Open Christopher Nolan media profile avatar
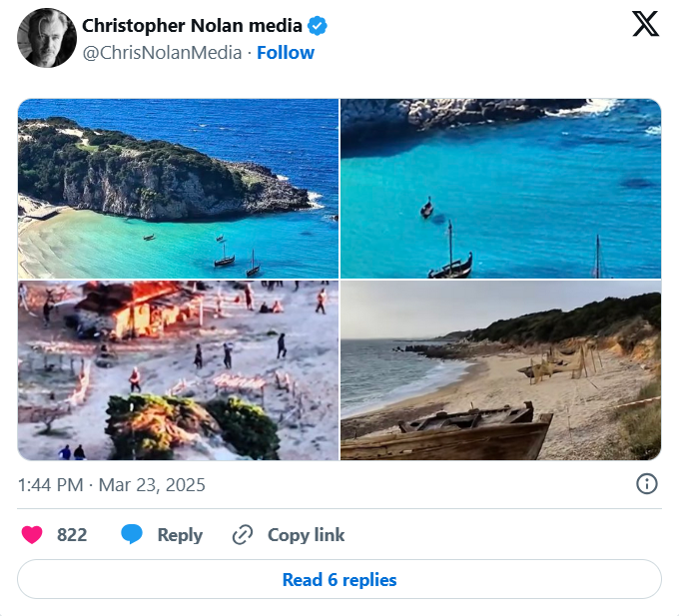 tap(47, 38)
